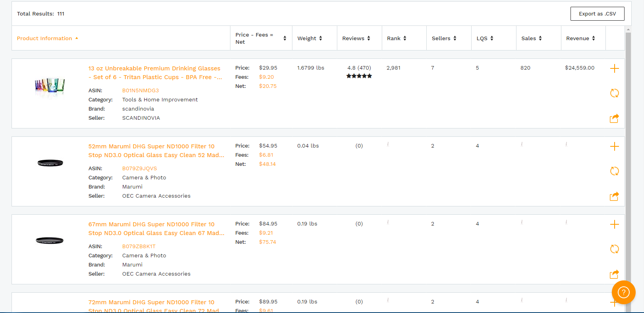644x313 pixels.
Task: Click the scrollbar up arrow
Action: (628, 29)
